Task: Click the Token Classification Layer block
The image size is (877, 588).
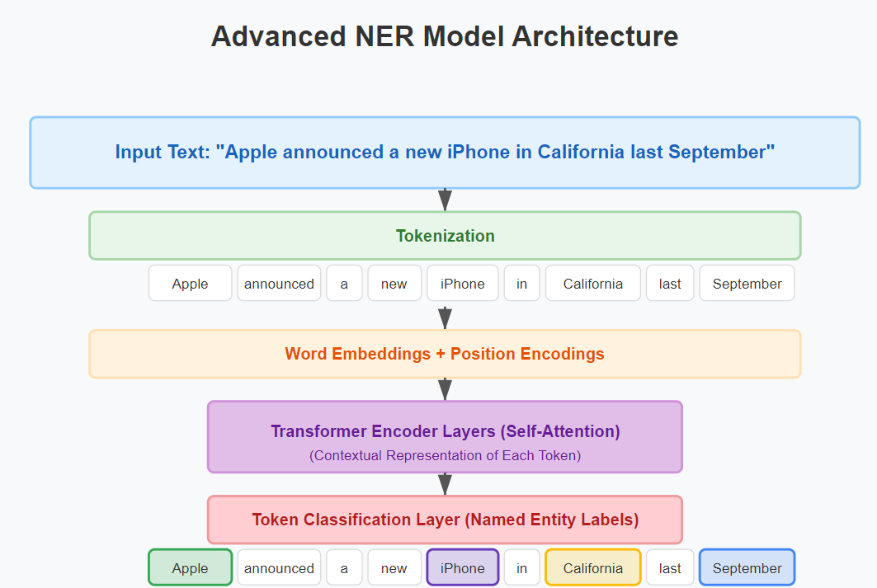Action: coord(445,520)
